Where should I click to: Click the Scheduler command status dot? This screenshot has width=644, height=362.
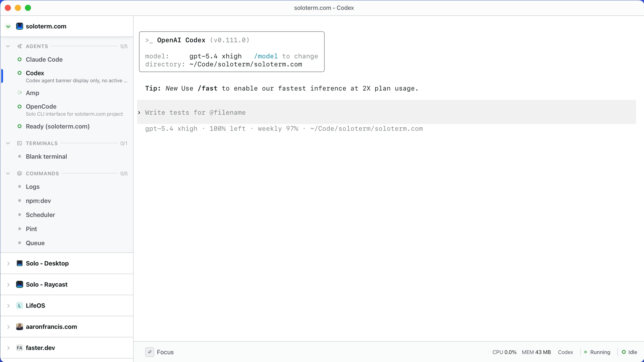(x=20, y=215)
